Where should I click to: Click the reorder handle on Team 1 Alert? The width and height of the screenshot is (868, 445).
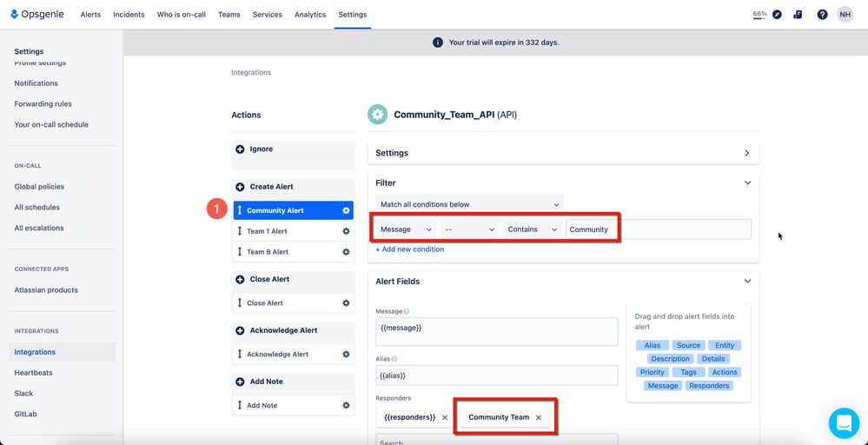tap(240, 231)
